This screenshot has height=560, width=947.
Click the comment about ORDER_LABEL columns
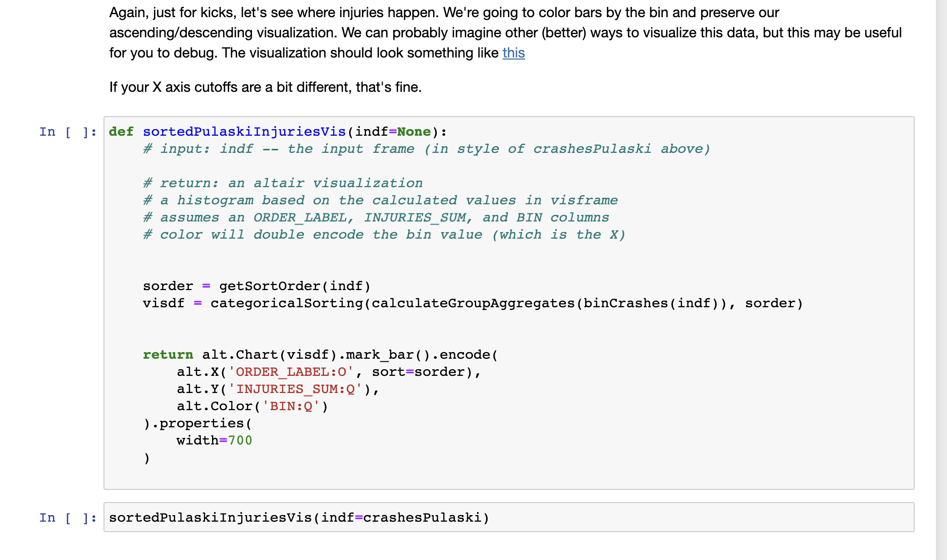(x=376, y=217)
